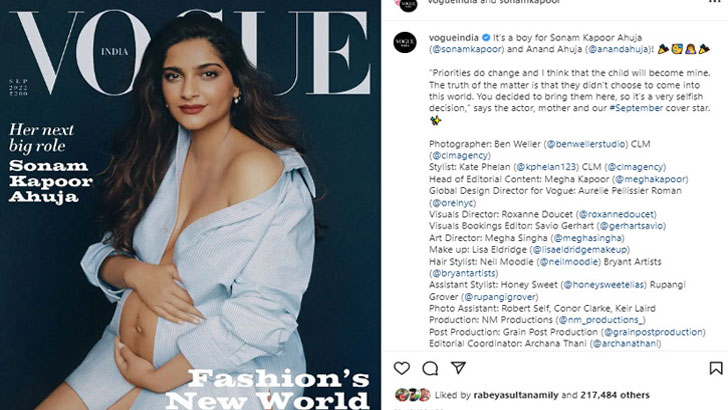
Task: Click the Vogue India cover photo
Action: coord(190,205)
